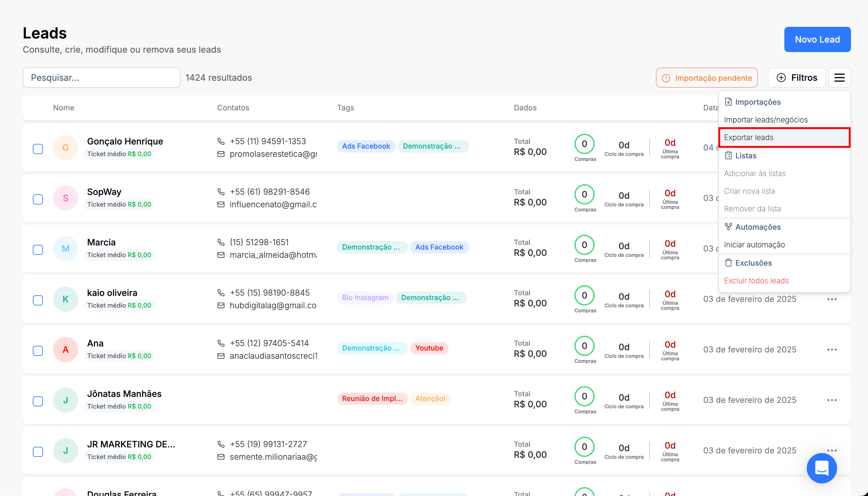Image resolution: width=868 pixels, height=496 pixels.
Task: Open the three-dot menu for kaio oliveira
Action: 831,299
